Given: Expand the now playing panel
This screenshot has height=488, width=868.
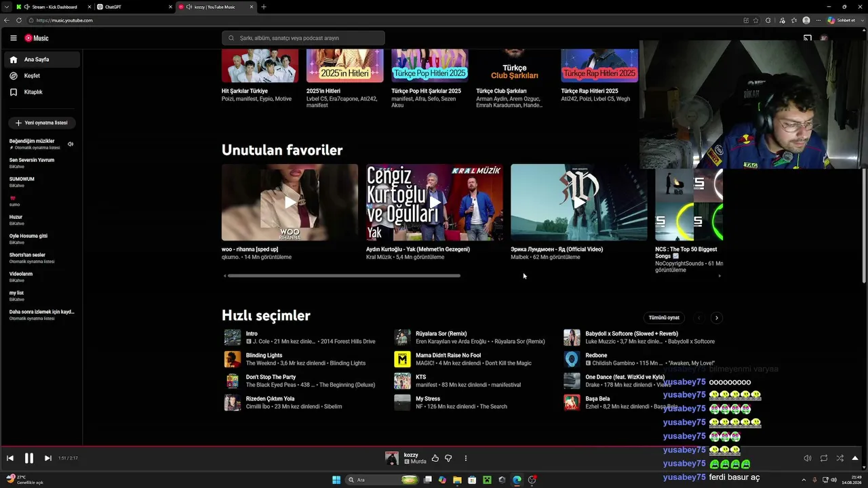Looking at the screenshot, I should 855,458.
